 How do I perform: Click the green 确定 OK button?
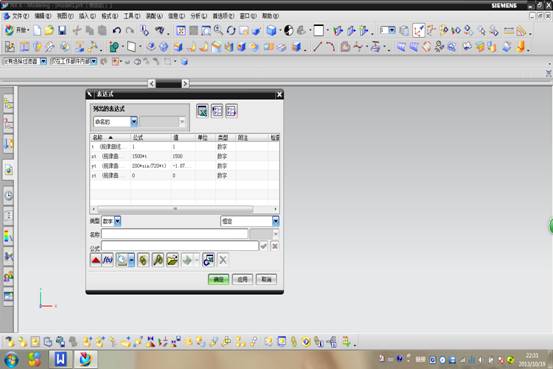tap(218, 279)
